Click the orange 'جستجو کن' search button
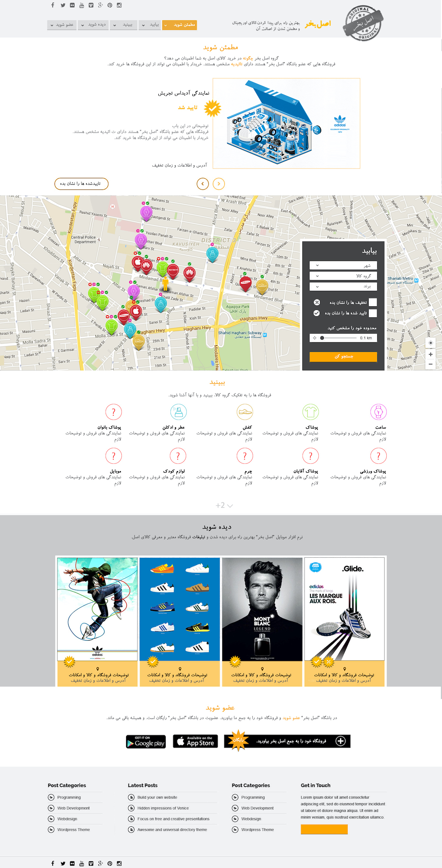Image resolution: width=442 pixels, height=868 pixels. [343, 356]
